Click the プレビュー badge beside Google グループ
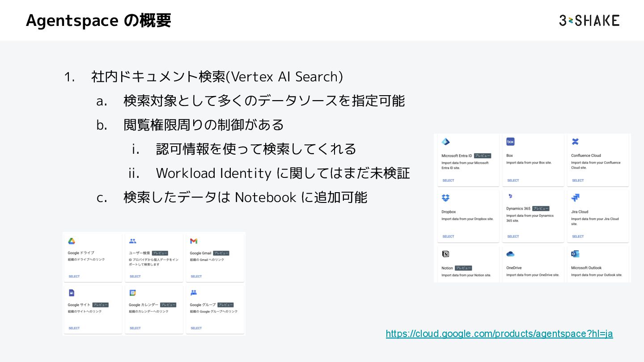644x362 pixels. [x=225, y=305]
